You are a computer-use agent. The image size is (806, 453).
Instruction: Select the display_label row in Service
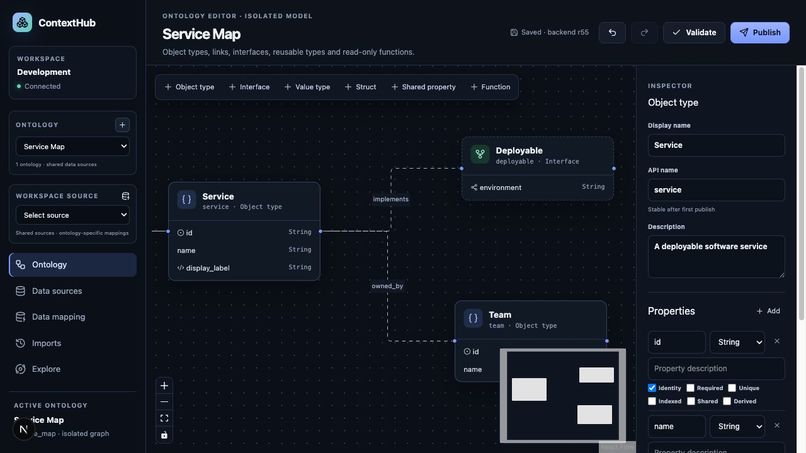244,268
